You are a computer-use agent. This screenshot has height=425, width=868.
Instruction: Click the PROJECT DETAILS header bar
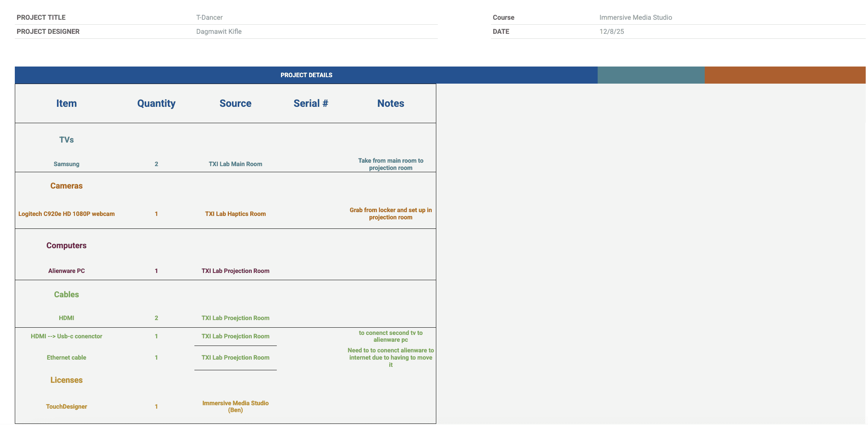tap(306, 75)
